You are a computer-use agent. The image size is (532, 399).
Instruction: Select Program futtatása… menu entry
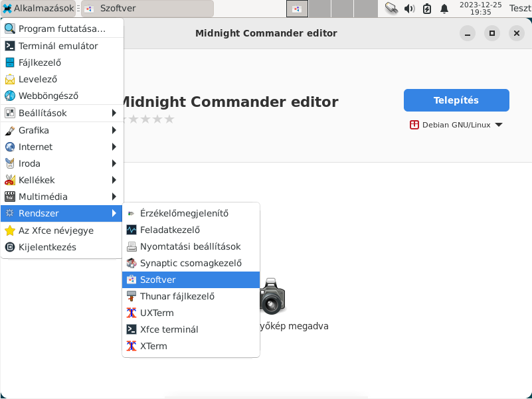pos(62,29)
